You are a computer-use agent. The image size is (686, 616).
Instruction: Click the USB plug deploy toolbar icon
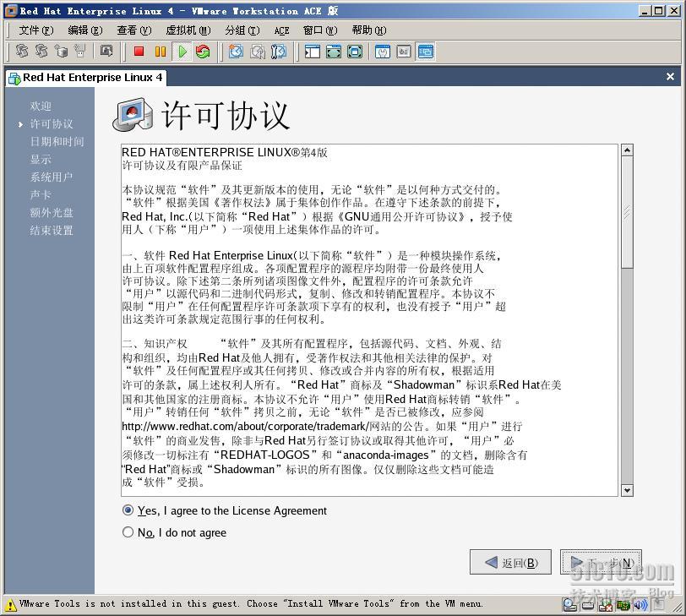pyautogui.click(x=79, y=52)
